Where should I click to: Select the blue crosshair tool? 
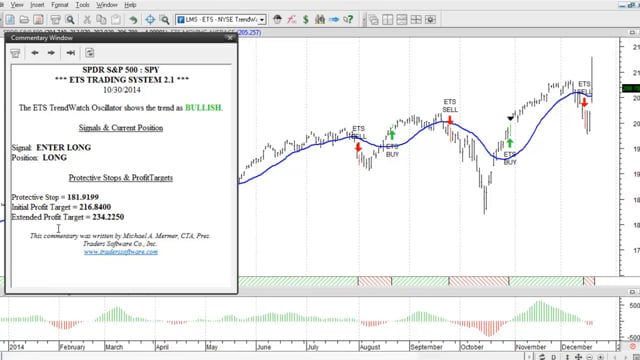tap(150, 19)
